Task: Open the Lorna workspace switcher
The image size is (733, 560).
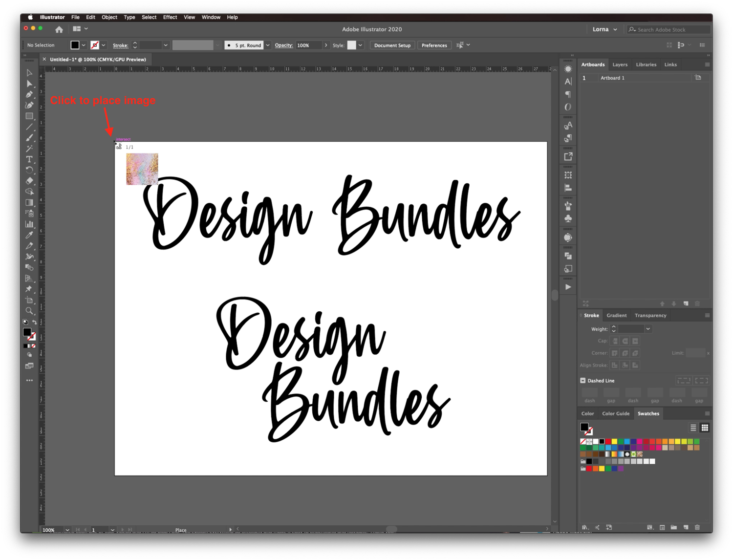Action: [x=604, y=29]
